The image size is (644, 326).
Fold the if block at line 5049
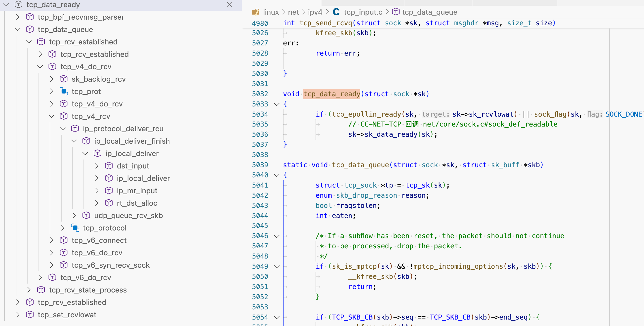point(277,266)
